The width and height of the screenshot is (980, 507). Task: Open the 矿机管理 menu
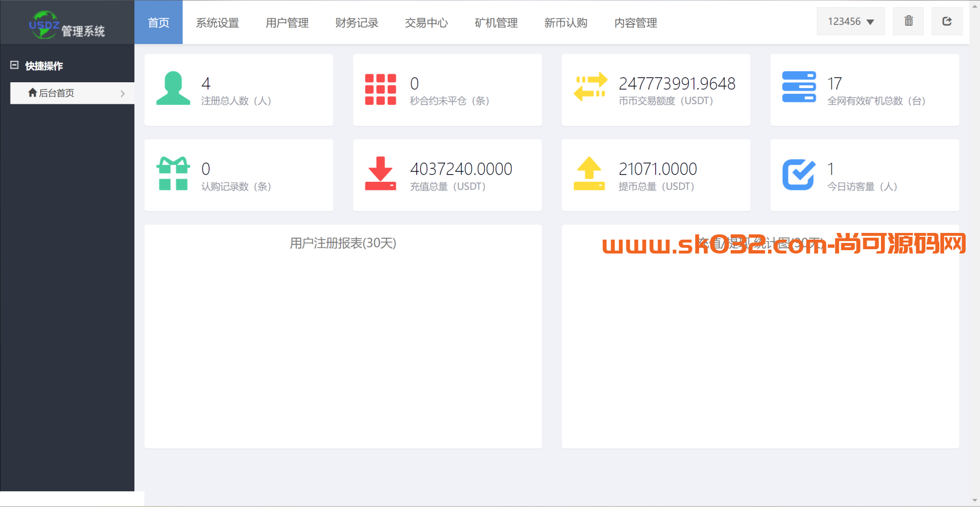[496, 22]
